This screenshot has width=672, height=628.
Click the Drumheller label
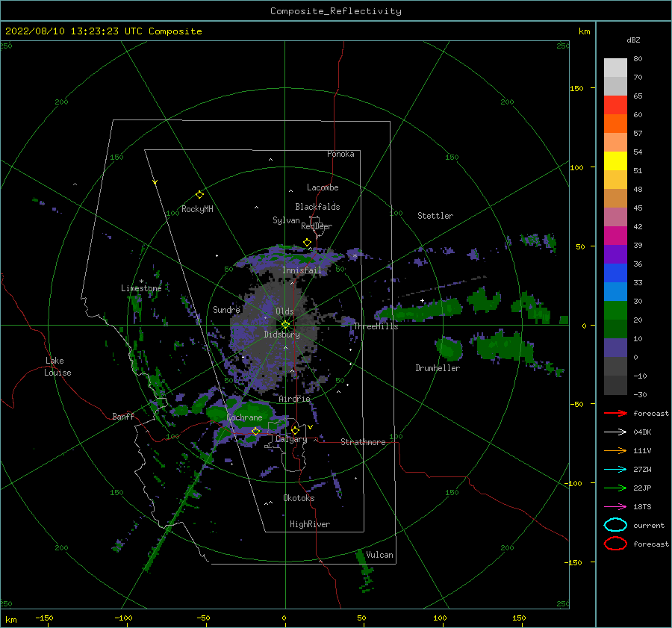[438, 368]
